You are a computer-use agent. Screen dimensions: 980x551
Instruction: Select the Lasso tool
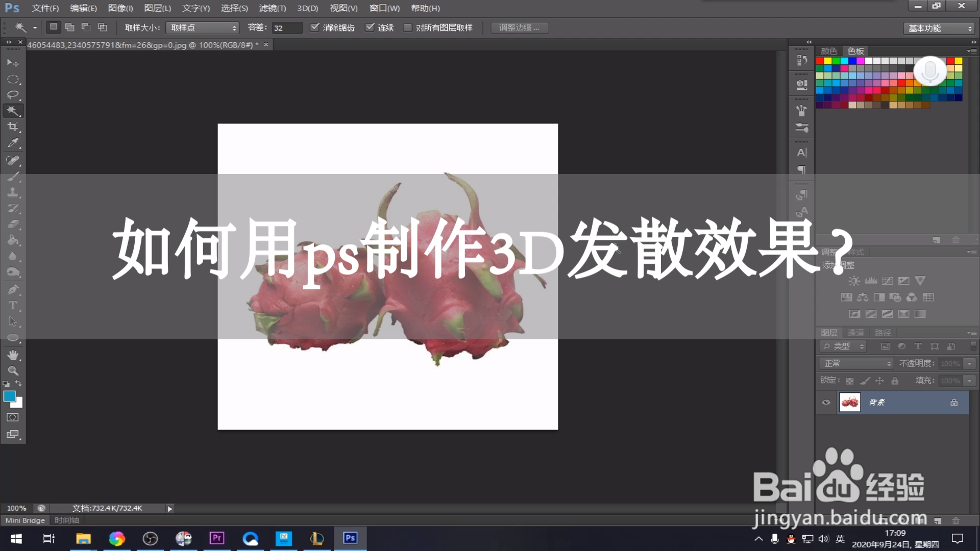[x=13, y=95]
